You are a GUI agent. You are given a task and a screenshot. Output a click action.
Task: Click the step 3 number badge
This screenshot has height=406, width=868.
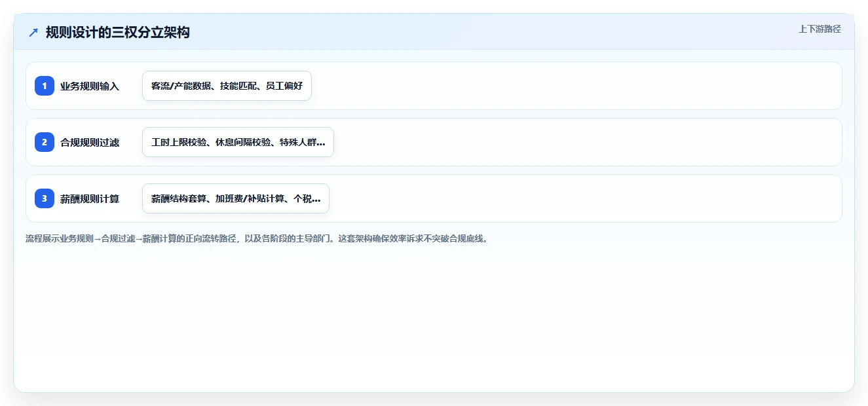(x=45, y=198)
